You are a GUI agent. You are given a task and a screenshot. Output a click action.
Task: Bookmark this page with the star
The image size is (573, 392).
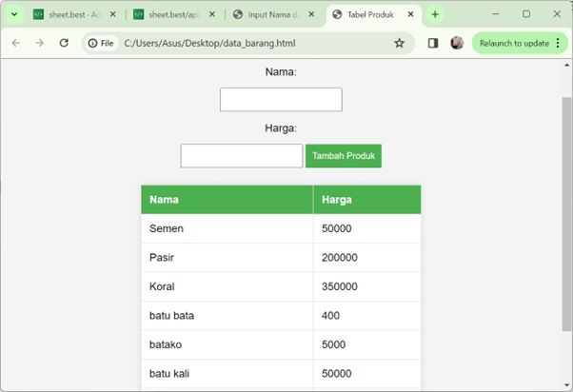399,43
